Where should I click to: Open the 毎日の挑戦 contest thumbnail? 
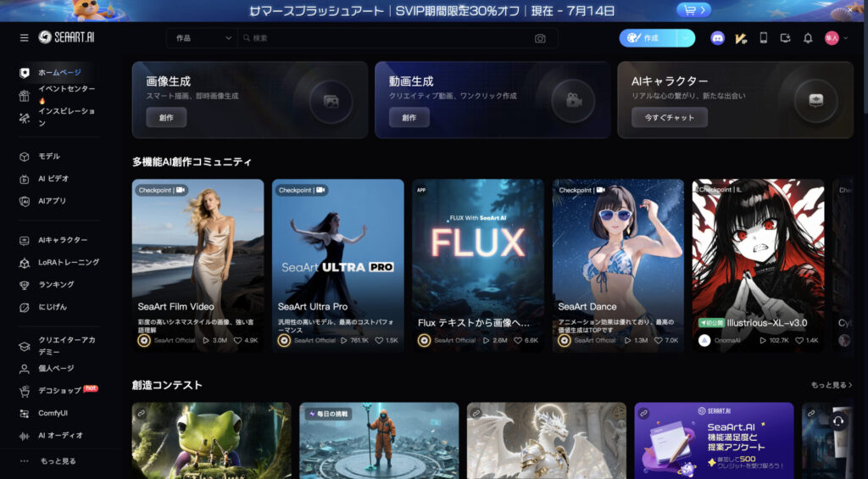click(x=379, y=440)
